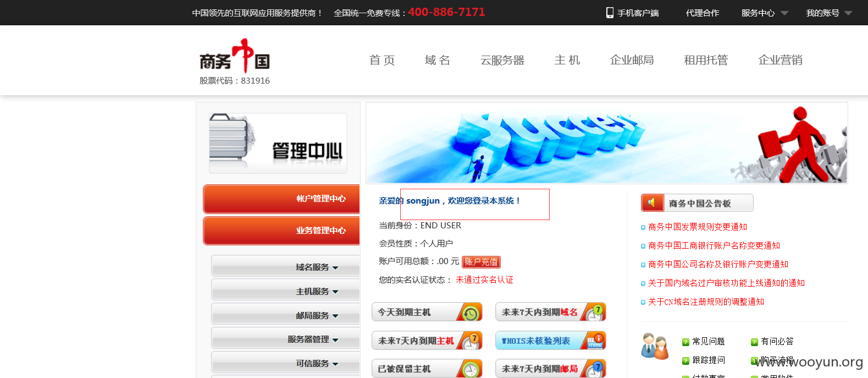Click the 商务中国 logo
The height and width of the screenshot is (378, 868).
tap(235, 56)
